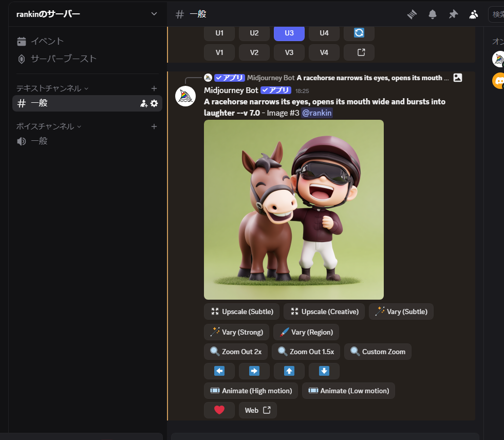Open the threads icon in channel header
This screenshot has width=504, height=440.
(412, 14)
